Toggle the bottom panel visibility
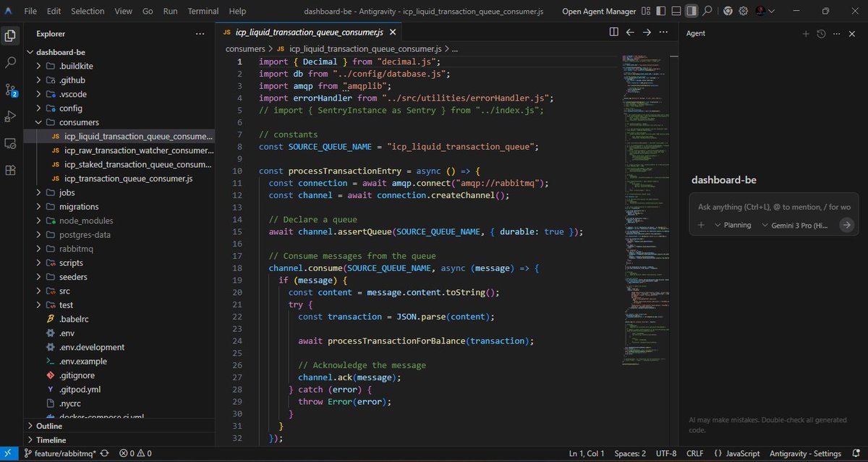The image size is (868, 462). (676, 11)
